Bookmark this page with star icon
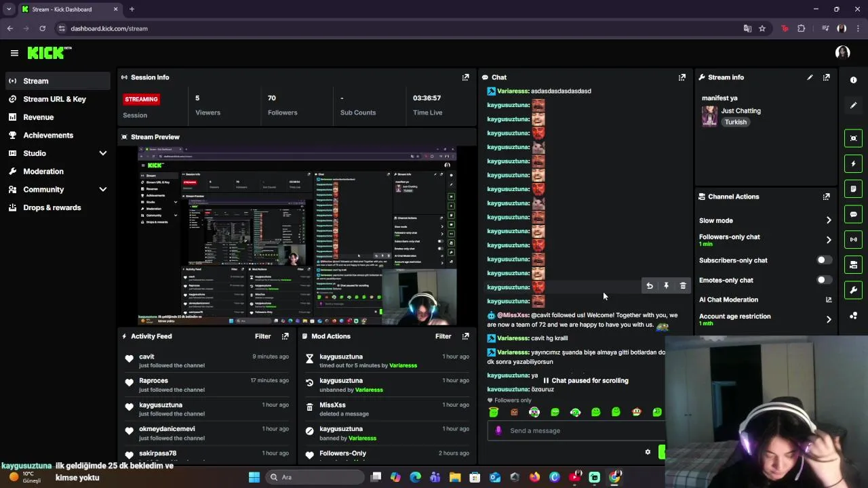 [762, 28]
